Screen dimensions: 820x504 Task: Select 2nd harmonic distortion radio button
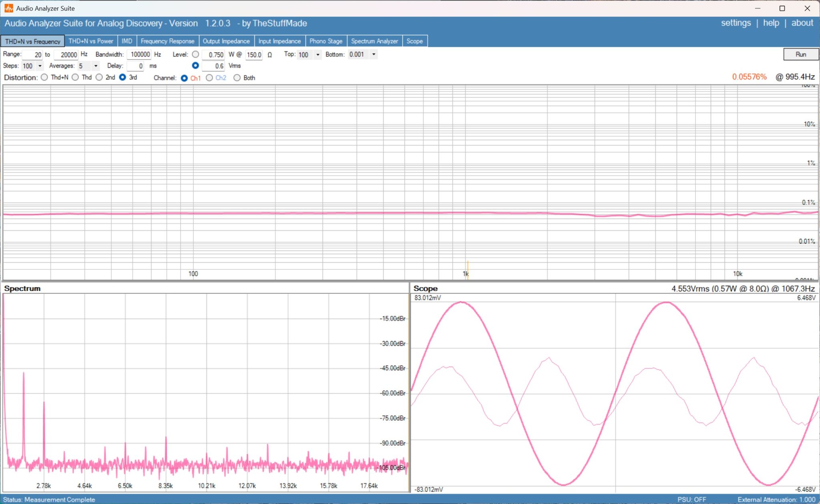coord(99,77)
